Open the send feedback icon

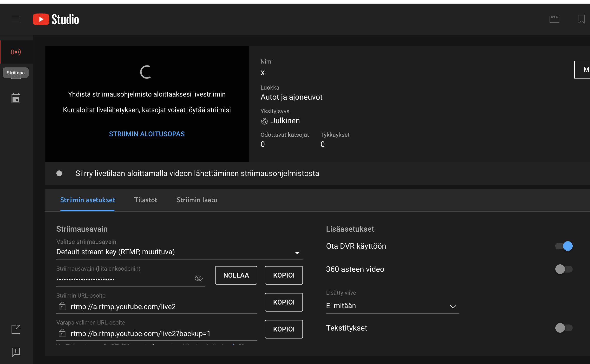click(16, 352)
